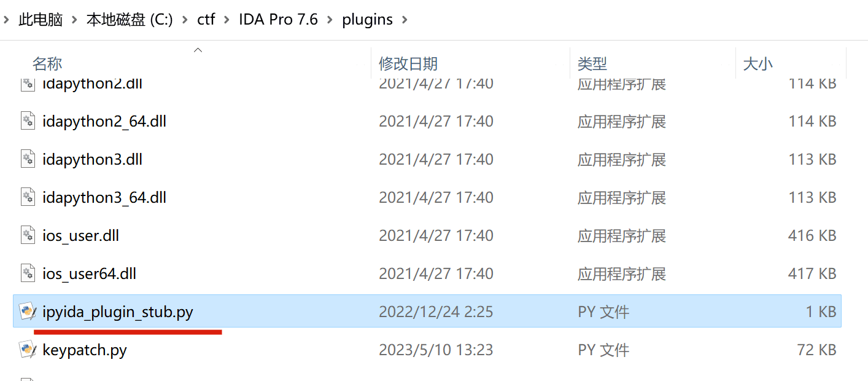Viewport: 868px width, 381px height.
Task: Select the ios_user.dll file icon
Action: point(28,235)
